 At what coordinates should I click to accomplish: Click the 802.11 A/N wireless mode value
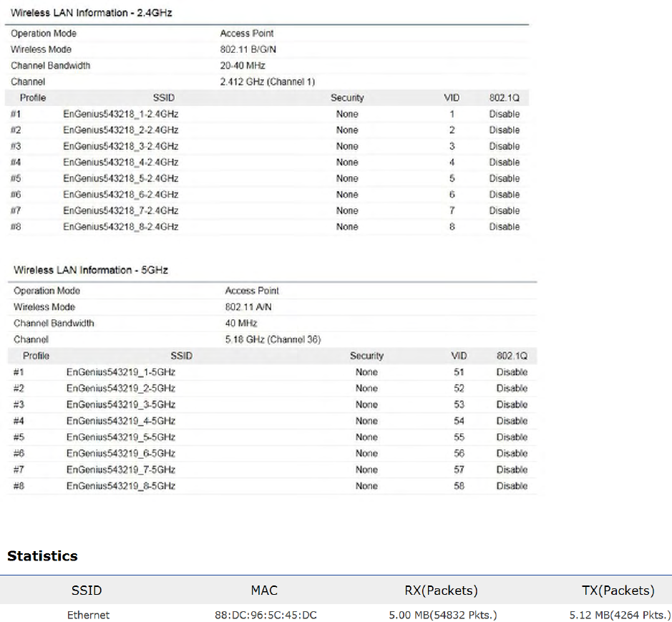coord(248,307)
